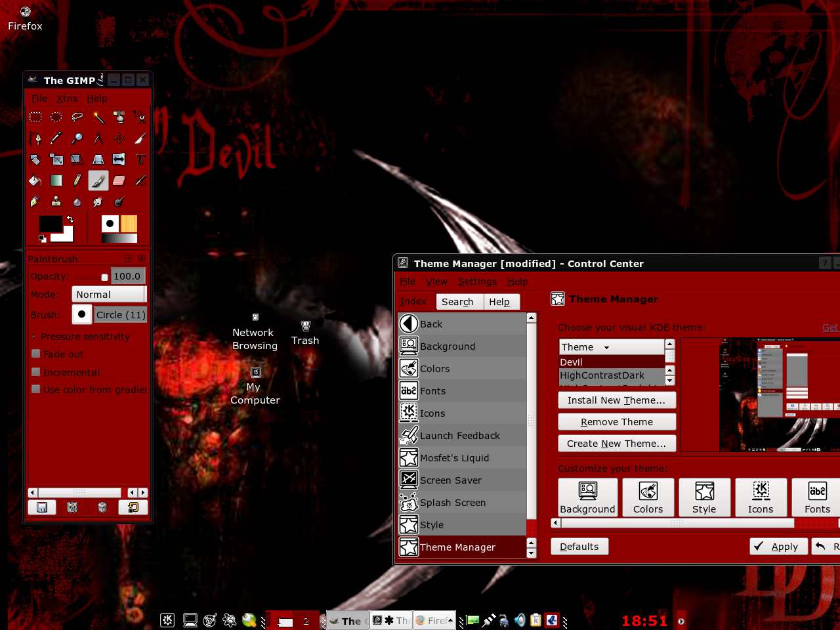
Task: Select the Smudge finger tool
Action: coord(98,201)
